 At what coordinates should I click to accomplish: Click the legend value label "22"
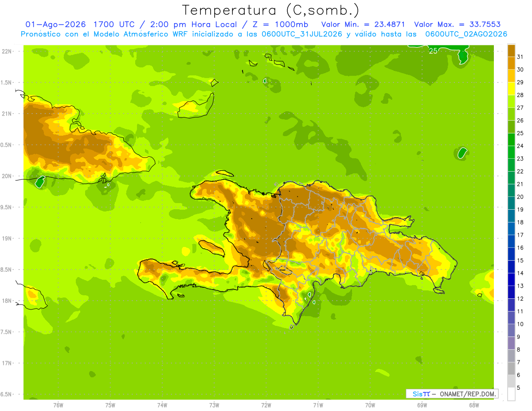click(520, 171)
